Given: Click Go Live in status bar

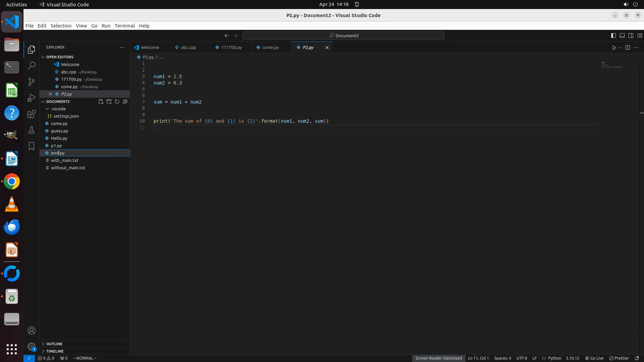Looking at the screenshot, I should point(594,358).
